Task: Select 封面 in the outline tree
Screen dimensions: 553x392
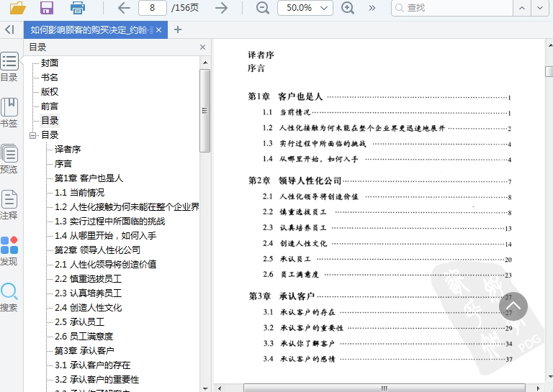Action: click(x=50, y=63)
